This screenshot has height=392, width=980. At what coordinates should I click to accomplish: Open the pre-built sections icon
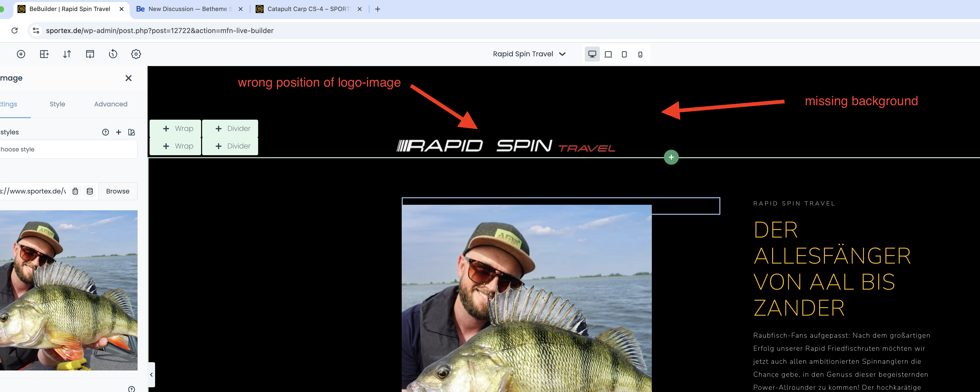point(90,54)
